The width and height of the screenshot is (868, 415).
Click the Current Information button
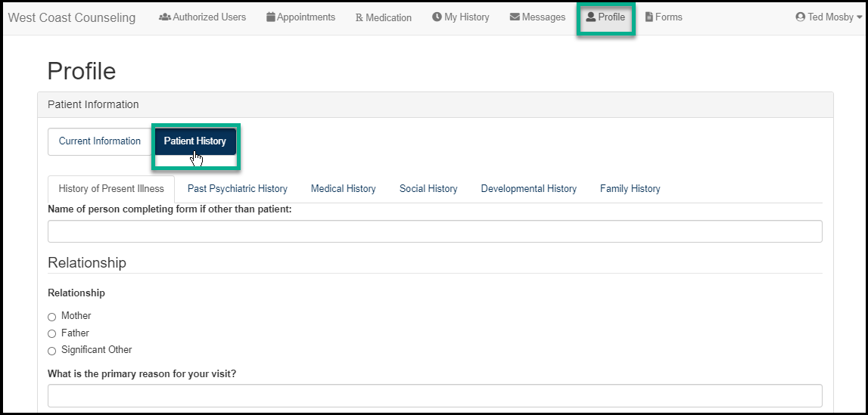pyautogui.click(x=100, y=141)
